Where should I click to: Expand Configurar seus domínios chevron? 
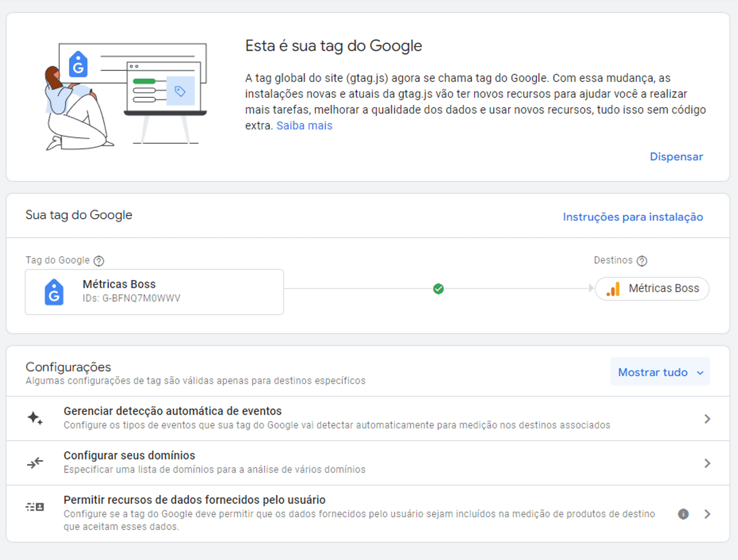point(707,463)
